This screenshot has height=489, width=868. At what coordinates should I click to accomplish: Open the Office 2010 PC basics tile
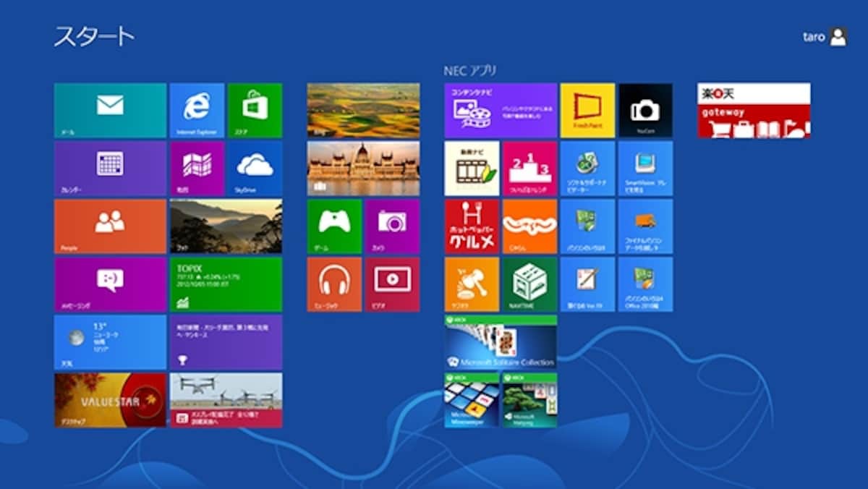[645, 284]
